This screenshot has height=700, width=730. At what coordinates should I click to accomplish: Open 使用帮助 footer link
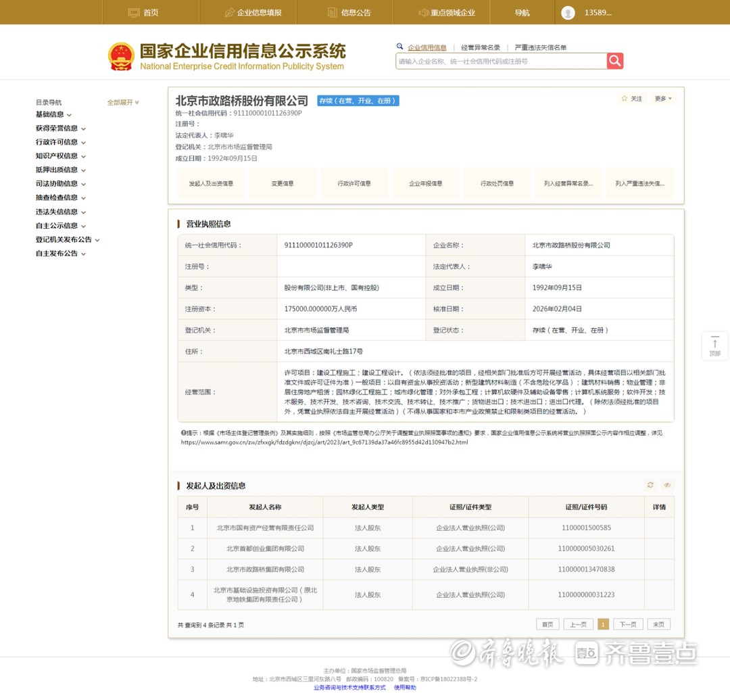(x=405, y=687)
